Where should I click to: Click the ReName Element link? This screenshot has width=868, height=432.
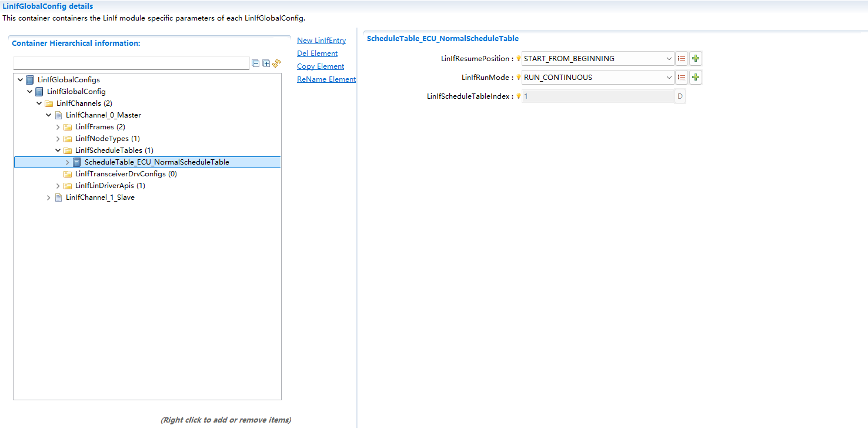[326, 79]
